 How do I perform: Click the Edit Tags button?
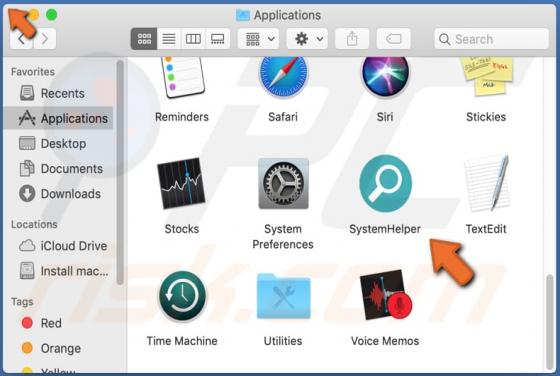393,39
